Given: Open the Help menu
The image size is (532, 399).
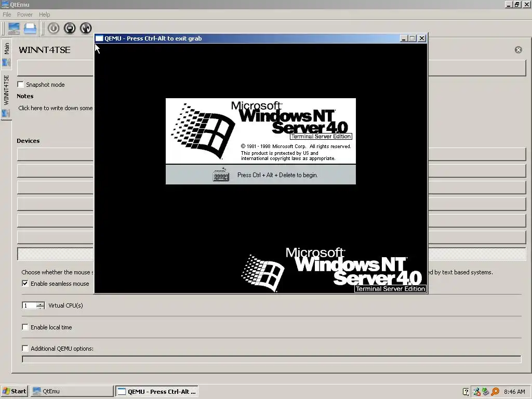Looking at the screenshot, I should tap(45, 15).
